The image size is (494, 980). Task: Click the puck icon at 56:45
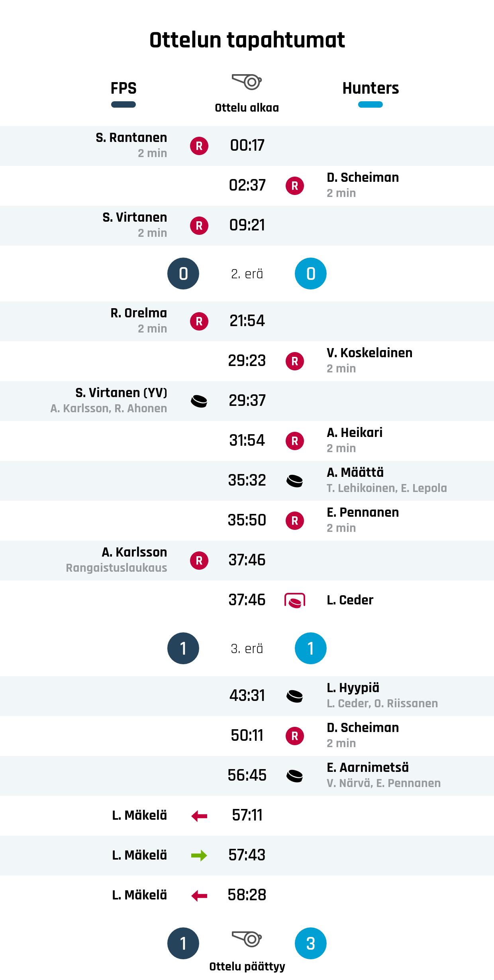pyautogui.click(x=295, y=776)
